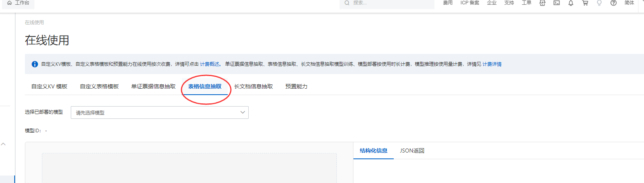Open the 计费概述 link
The image size is (644, 183).
pos(210,64)
